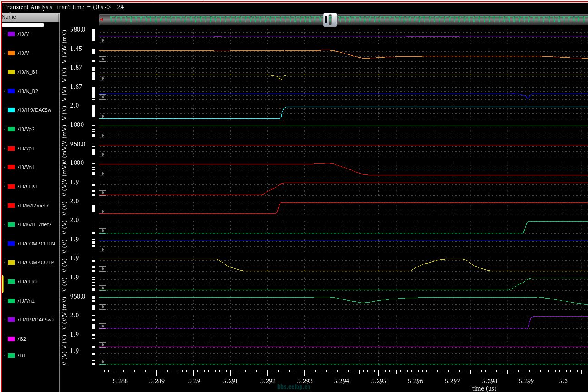
Task: Select the /I0/Vp1 signal name
Action: [x=26, y=148]
